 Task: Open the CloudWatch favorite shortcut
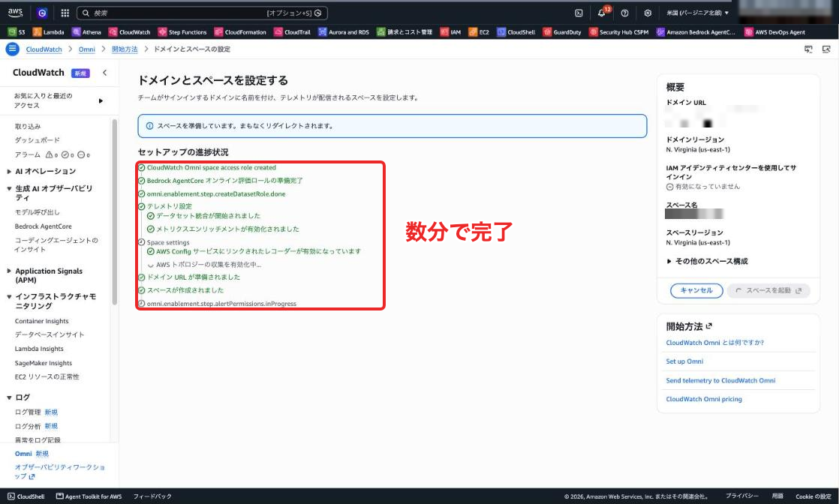130,32
